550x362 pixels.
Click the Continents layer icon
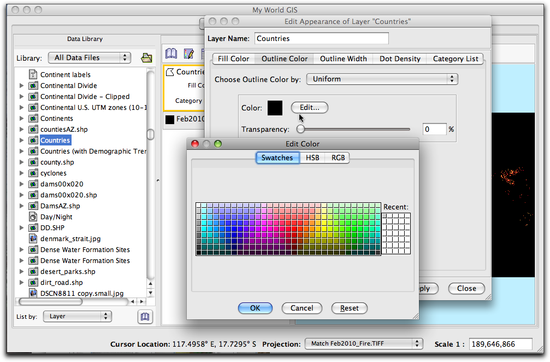[33, 118]
